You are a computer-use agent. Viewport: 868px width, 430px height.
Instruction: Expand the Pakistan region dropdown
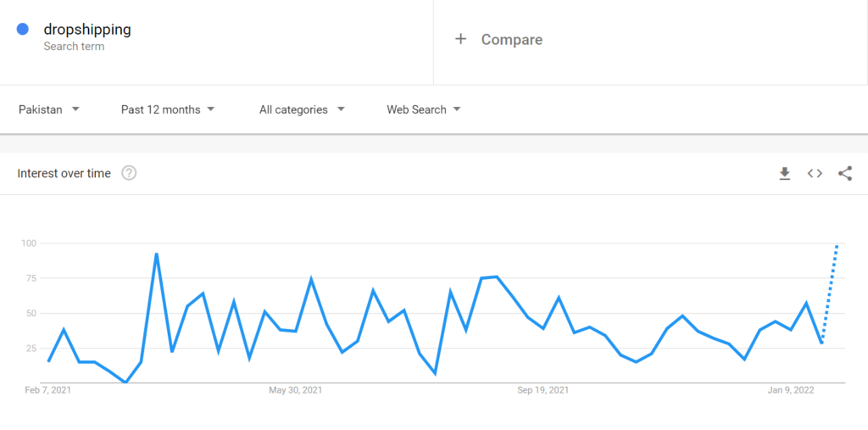[49, 109]
